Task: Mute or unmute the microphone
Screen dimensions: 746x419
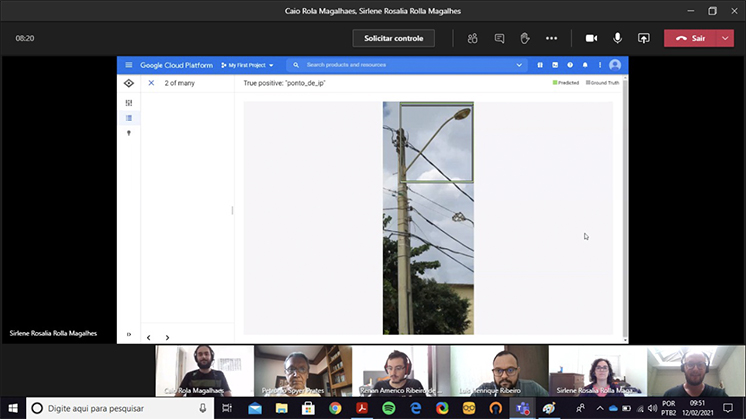Action: pyautogui.click(x=617, y=38)
